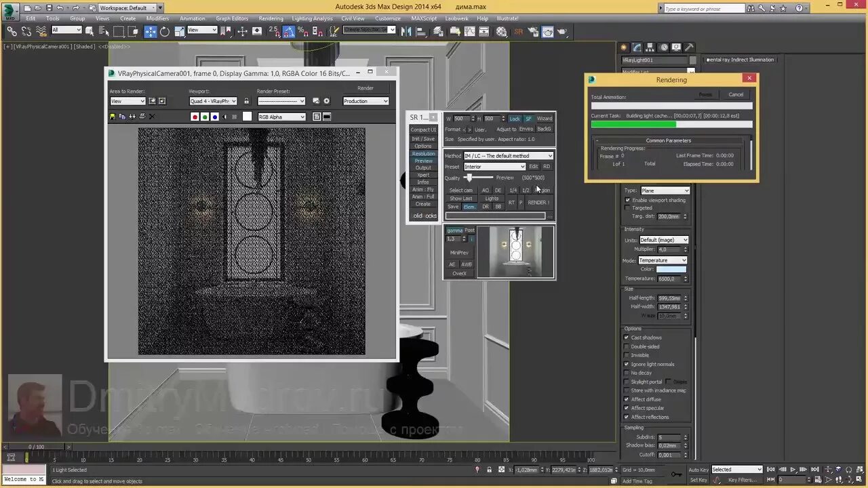This screenshot has width=868, height=488.
Task: Click the SolidRocks mini preview thumbnail
Action: (x=515, y=252)
